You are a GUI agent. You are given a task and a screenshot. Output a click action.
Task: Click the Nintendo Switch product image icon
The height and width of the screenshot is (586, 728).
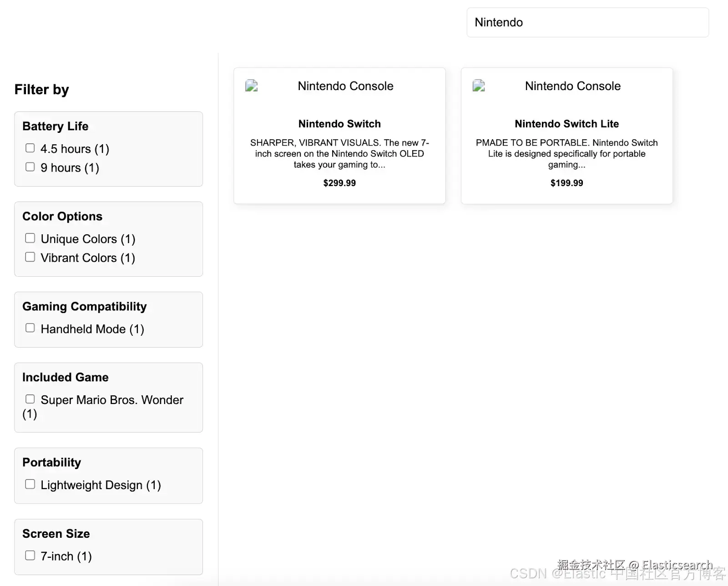[x=252, y=86]
